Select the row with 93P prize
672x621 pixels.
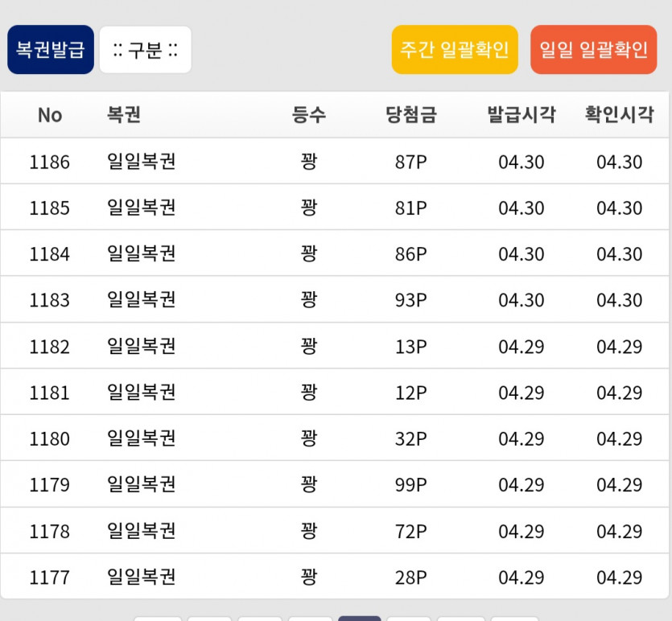(335, 300)
